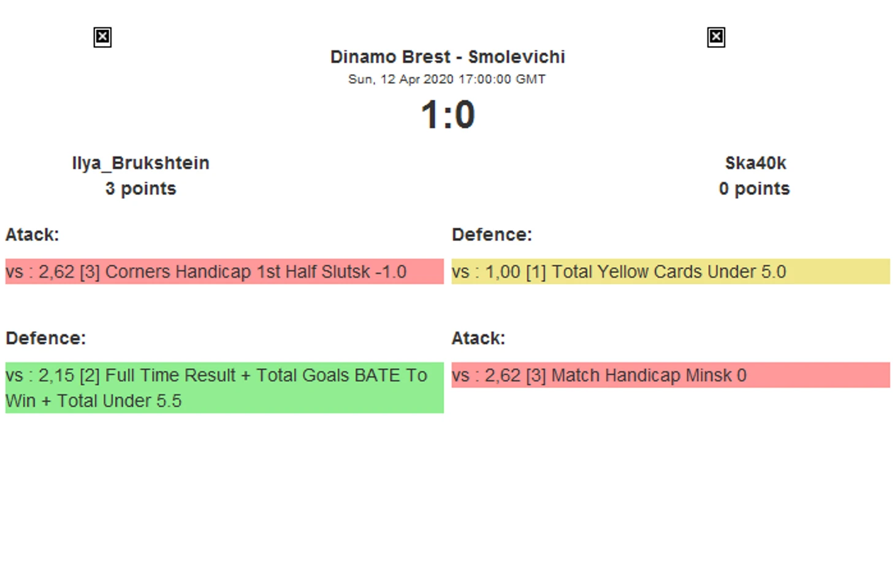Select the red Match Handicap Minsk 0 bet
This screenshot has width=895, height=588.
click(671, 375)
